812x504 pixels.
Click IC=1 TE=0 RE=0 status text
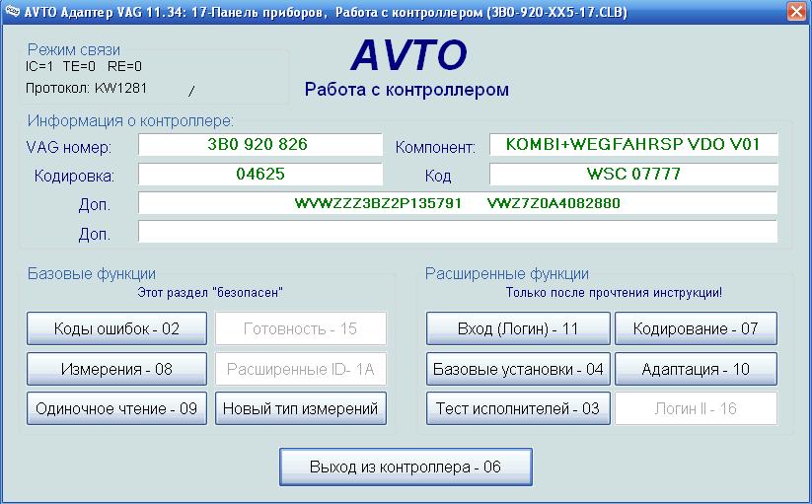point(84,66)
